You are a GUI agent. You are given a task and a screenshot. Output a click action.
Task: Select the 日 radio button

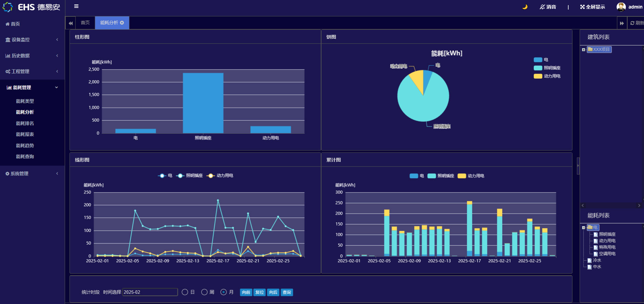(x=185, y=292)
